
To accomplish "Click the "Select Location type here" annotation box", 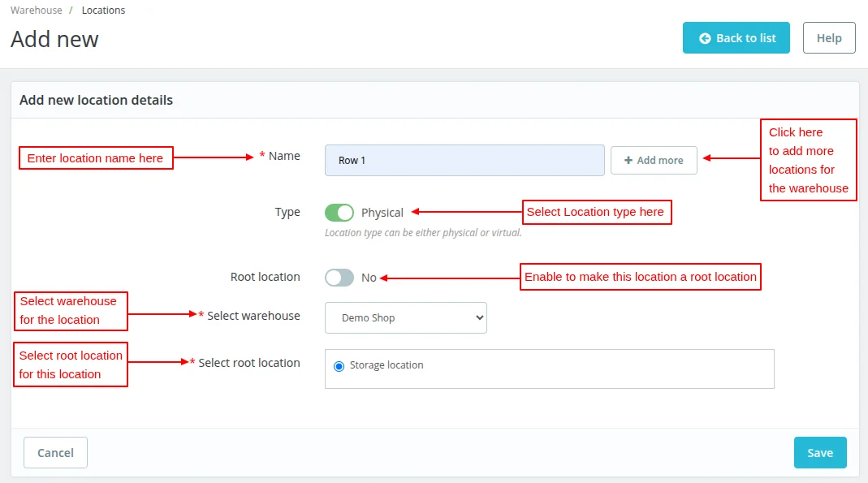I will [596, 213].
